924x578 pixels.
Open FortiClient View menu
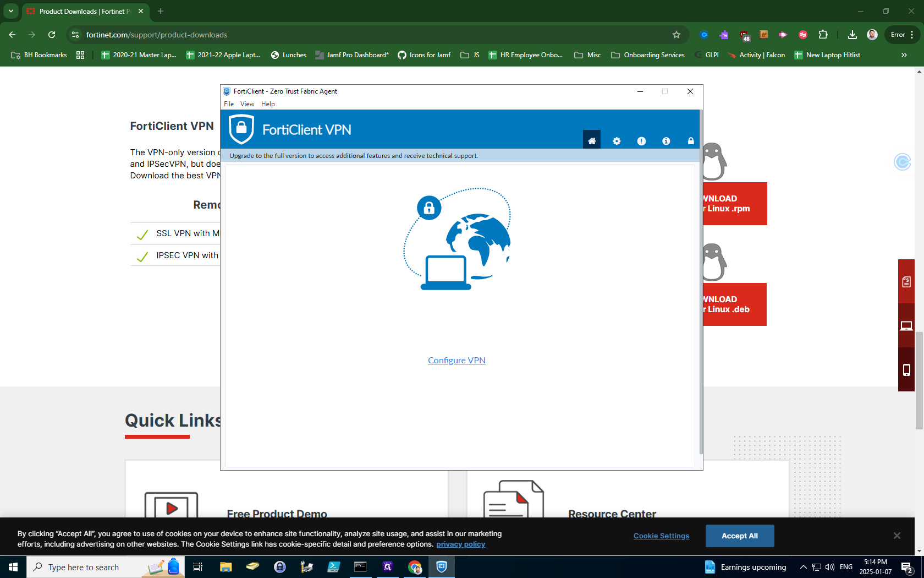(x=247, y=104)
